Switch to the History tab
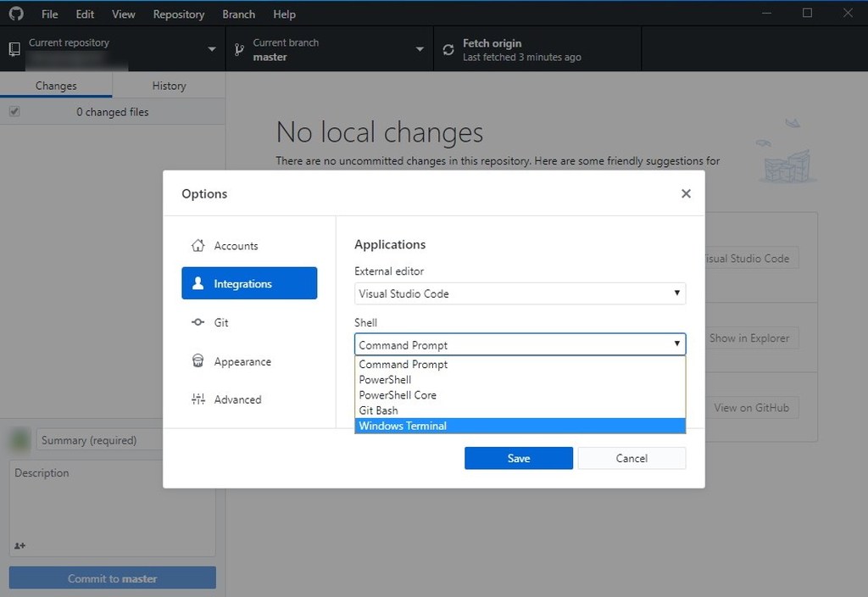Image resolution: width=868 pixels, height=597 pixels. pyautogui.click(x=168, y=86)
